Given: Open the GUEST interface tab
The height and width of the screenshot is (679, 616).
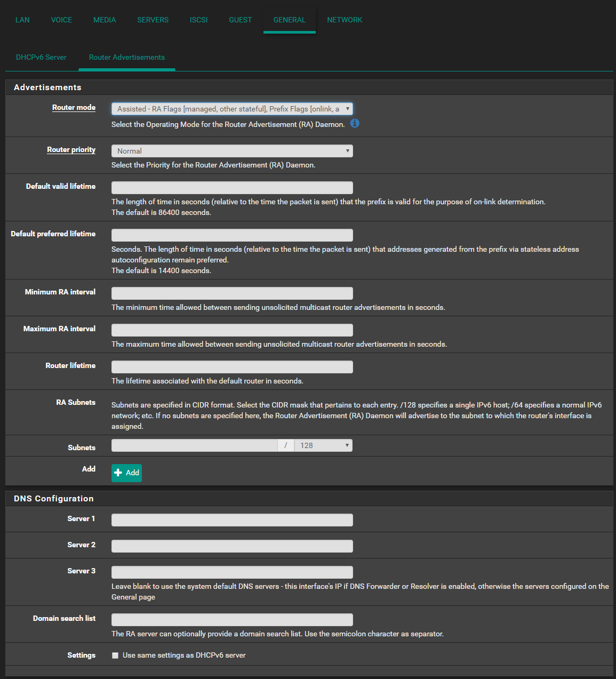Looking at the screenshot, I should click(240, 20).
